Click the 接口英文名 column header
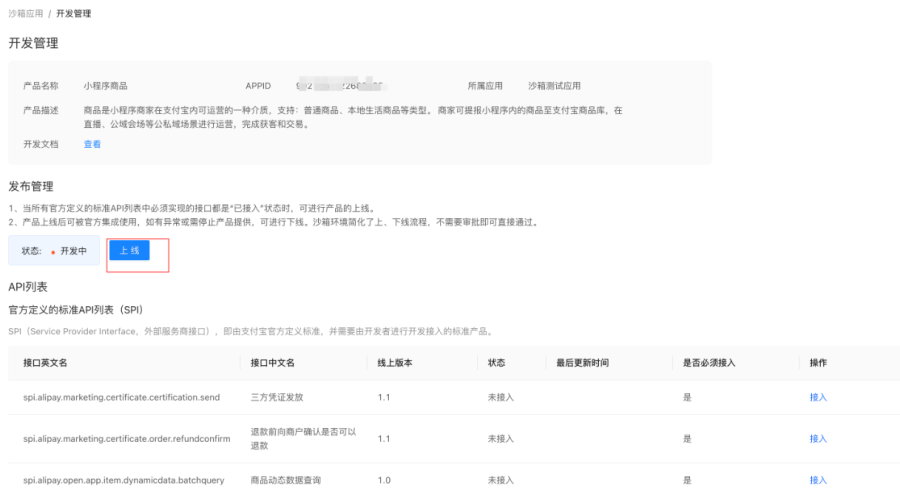Screen dimensions: 900x493 tap(45, 363)
